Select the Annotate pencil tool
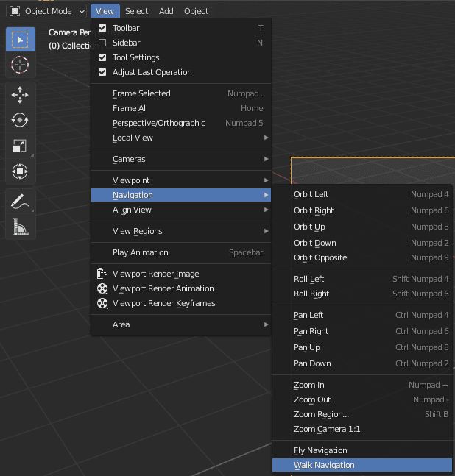This screenshot has width=455, height=476. [x=21, y=202]
